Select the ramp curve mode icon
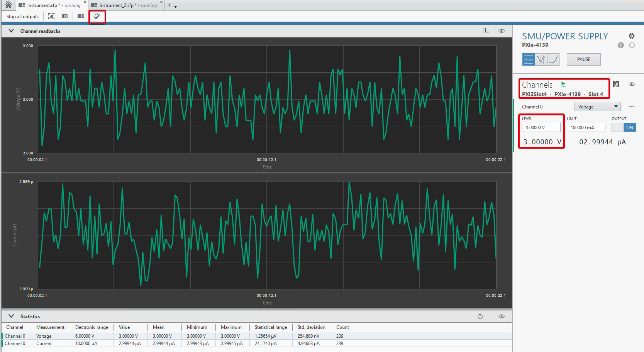This screenshot has width=644, height=352. coord(553,59)
